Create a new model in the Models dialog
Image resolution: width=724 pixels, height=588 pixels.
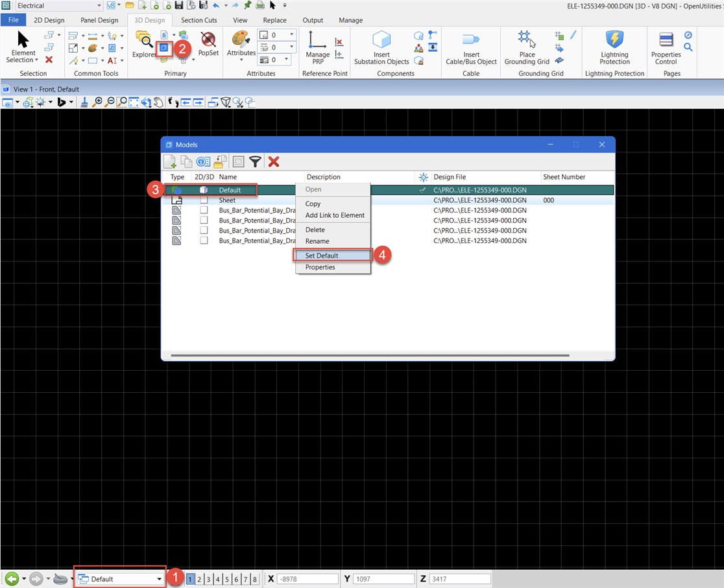tap(169, 161)
